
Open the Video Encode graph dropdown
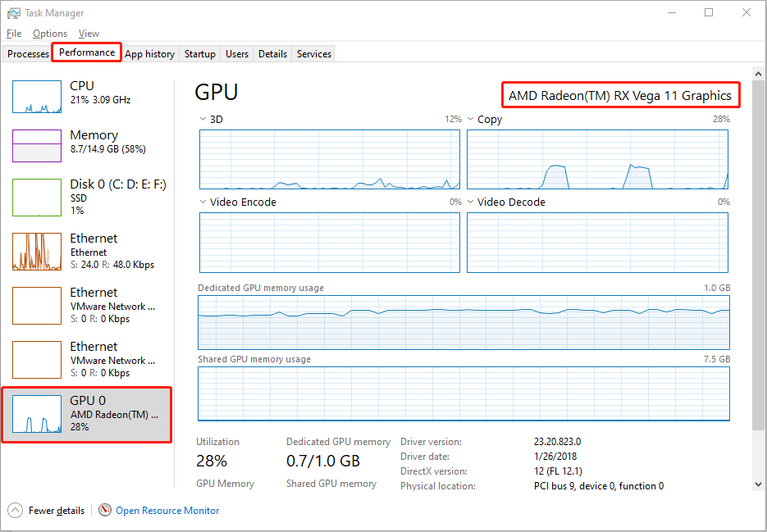coord(203,202)
